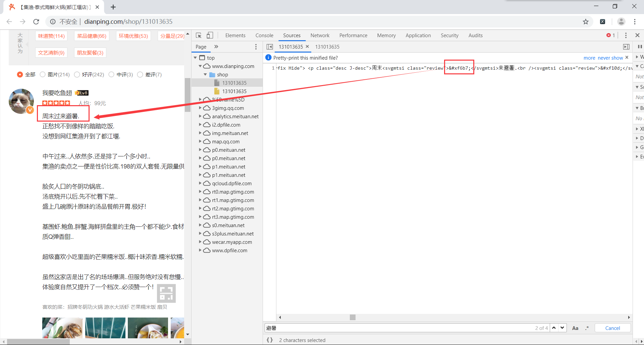This screenshot has height=345, width=644.
Task: Toggle regular expression search option
Action: 587,328
